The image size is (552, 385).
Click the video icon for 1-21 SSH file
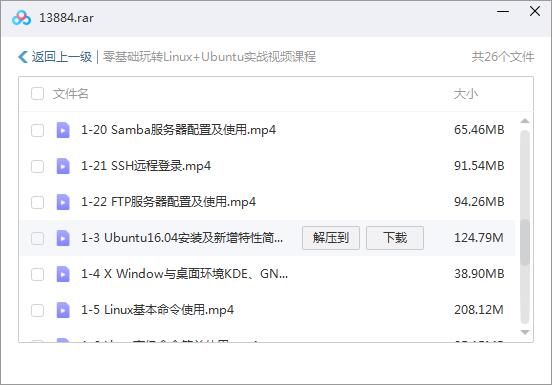(x=63, y=166)
